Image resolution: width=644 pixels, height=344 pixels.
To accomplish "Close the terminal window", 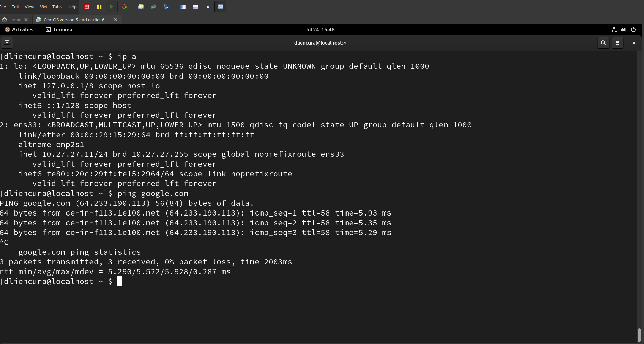I will [x=634, y=43].
